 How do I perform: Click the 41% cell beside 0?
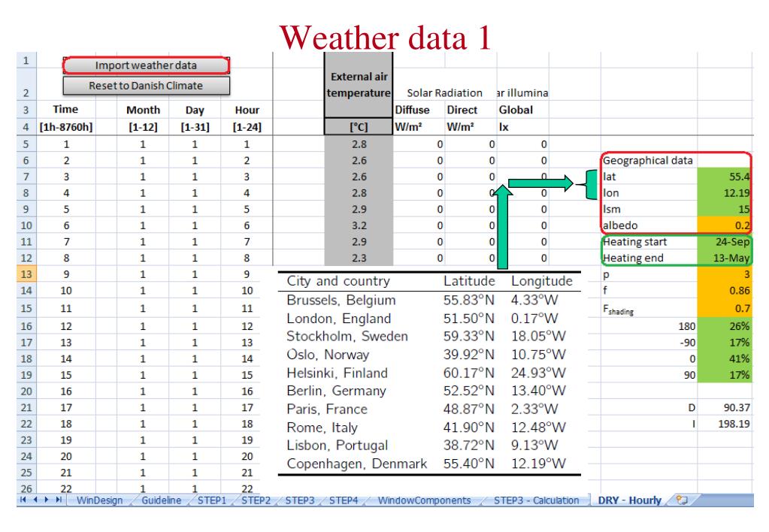[725, 358]
